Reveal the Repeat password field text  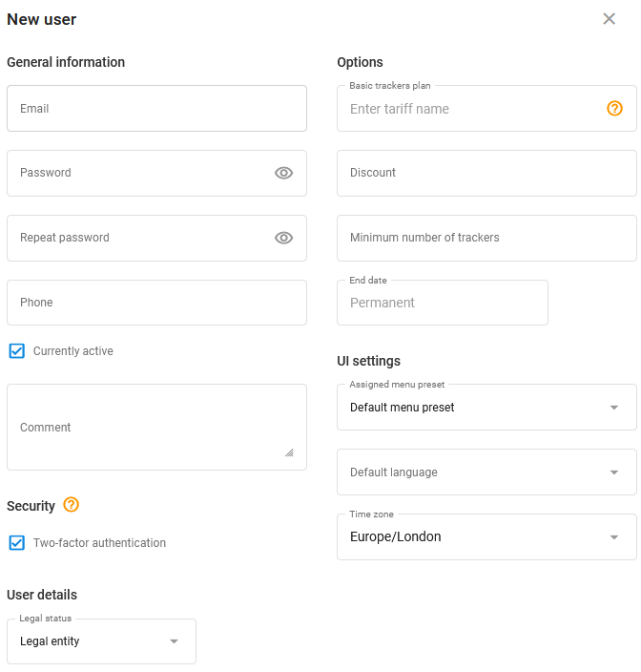283,238
